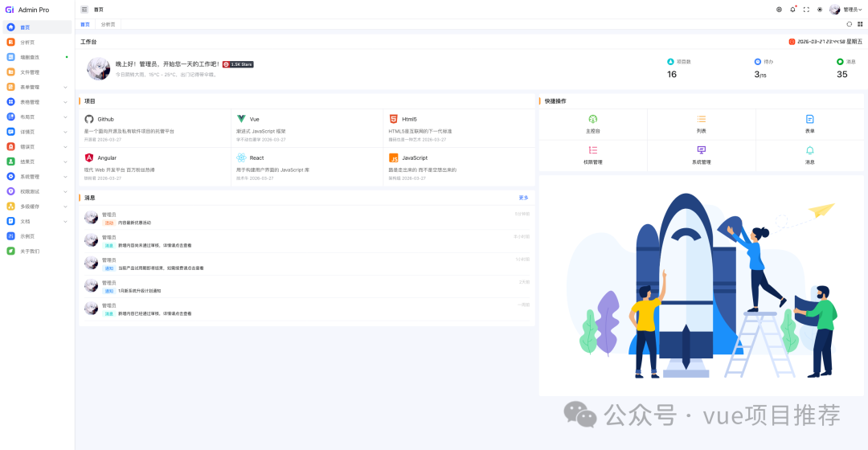Click the 待办 statistic clock icon

(758, 61)
